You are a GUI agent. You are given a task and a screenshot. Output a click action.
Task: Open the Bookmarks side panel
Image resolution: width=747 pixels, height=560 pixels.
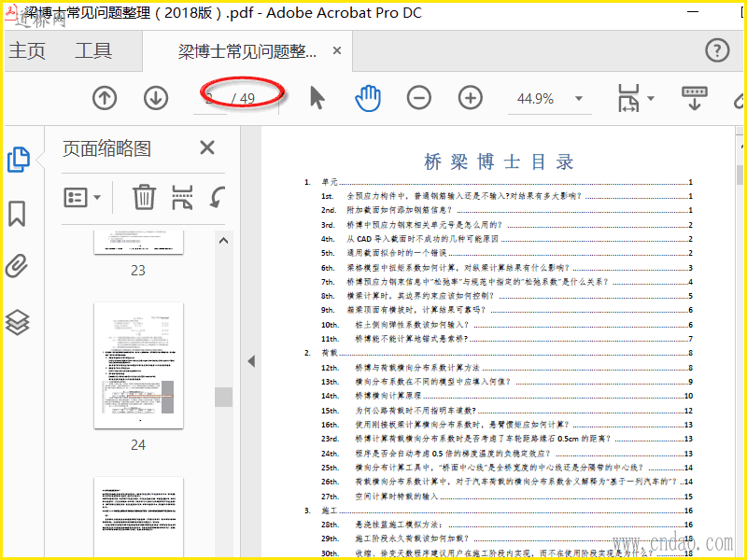coord(17,213)
